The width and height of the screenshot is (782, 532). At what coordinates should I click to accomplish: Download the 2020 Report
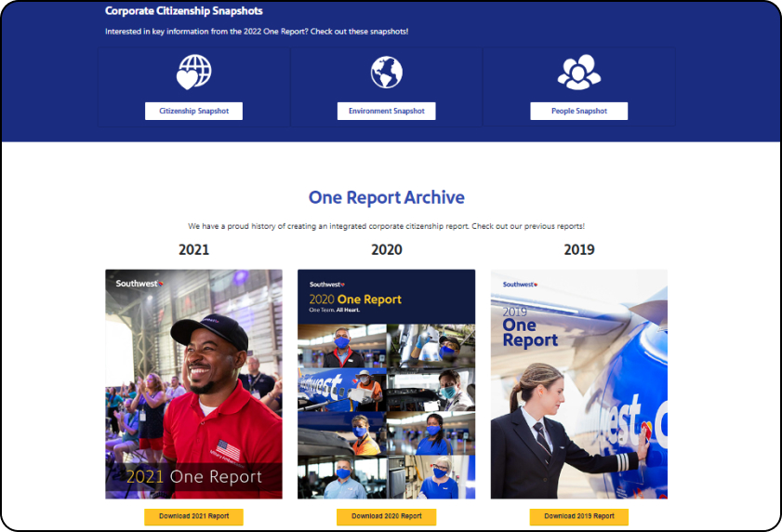tap(387, 516)
